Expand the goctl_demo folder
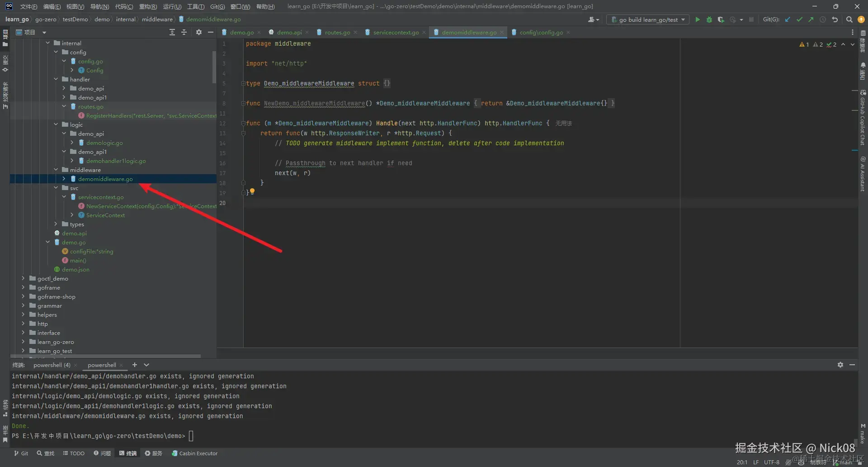 [x=23, y=278]
